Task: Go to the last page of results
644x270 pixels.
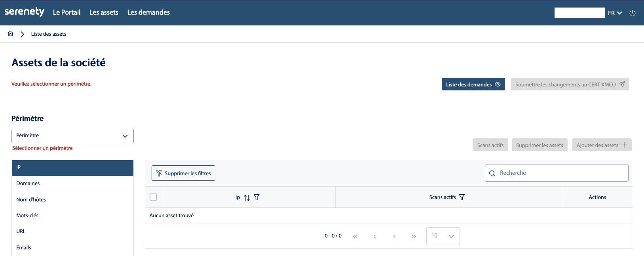Action: (x=414, y=236)
